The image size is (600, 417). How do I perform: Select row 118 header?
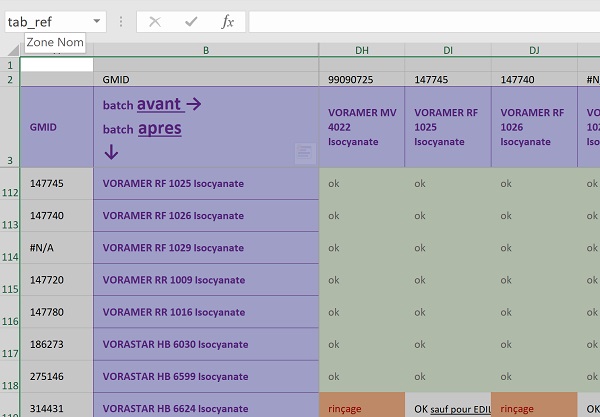click(10, 376)
